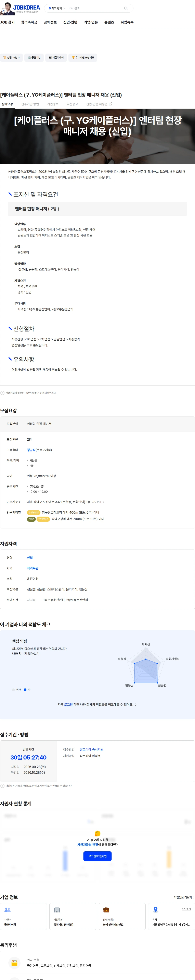The height and width of the screenshot is (980, 195).
Task: Click the 정규직 employment type text
Action: click(31, 450)
